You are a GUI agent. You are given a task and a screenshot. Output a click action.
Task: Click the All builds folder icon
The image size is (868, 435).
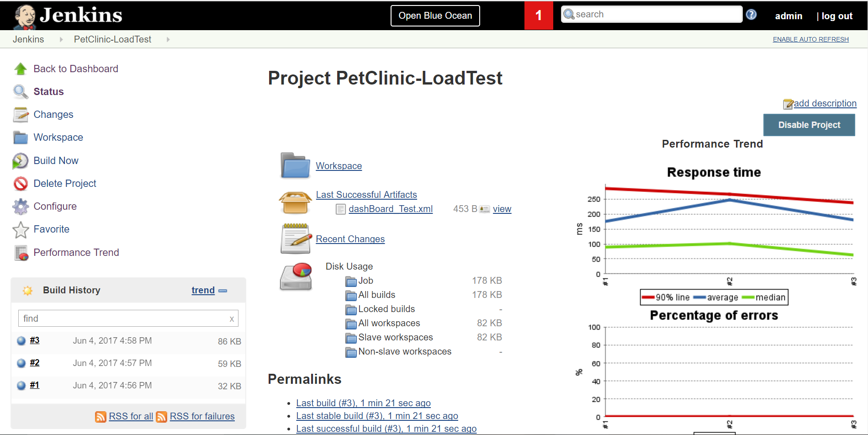click(x=351, y=295)
